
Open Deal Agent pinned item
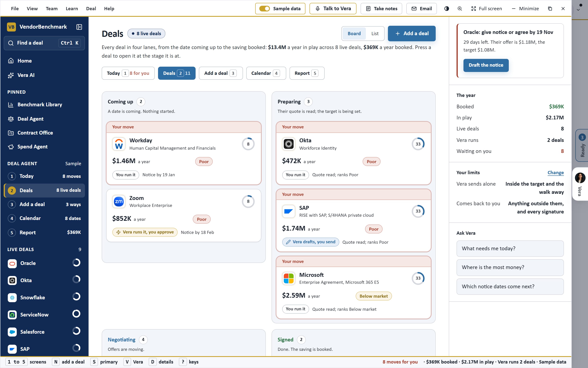pyautogui.click(x=44, y=119)
